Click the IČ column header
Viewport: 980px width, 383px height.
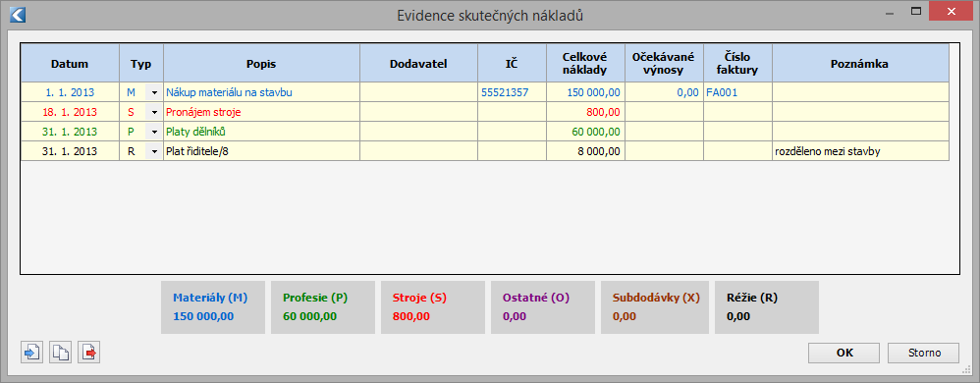tap(512, 64)
